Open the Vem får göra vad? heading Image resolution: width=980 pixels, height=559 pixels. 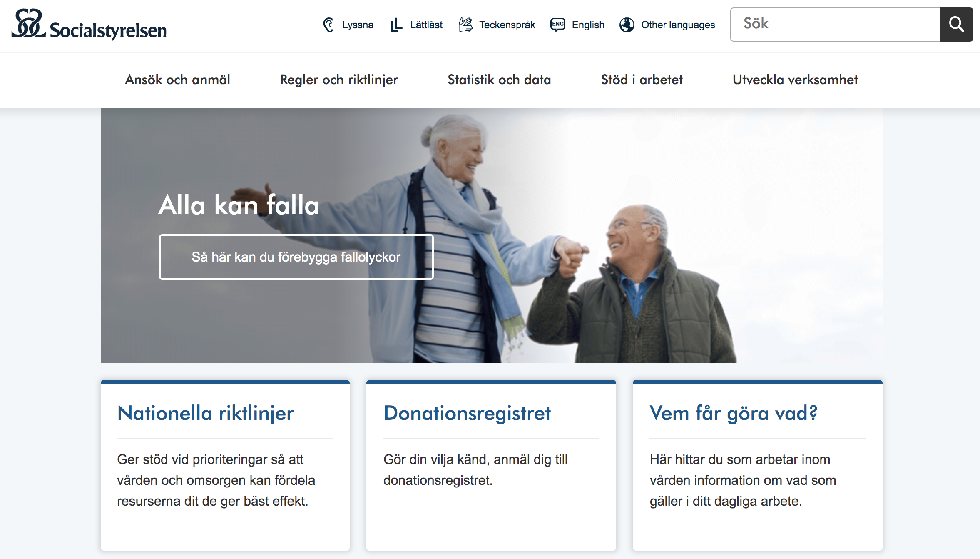[x=734, y=413]
